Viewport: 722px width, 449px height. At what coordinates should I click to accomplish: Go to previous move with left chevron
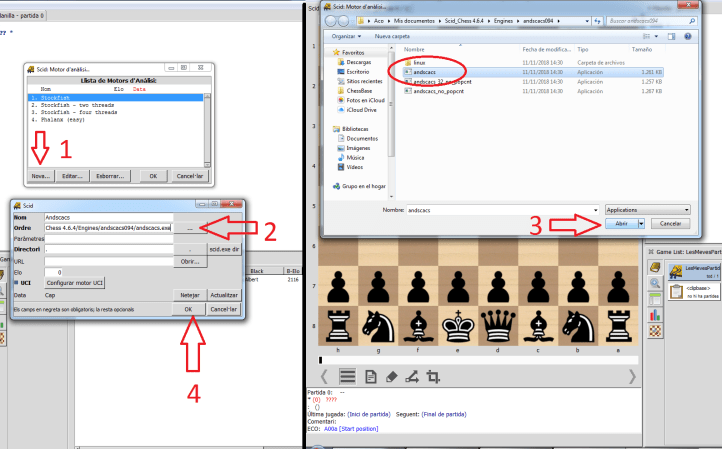click(x=323, y=376)
